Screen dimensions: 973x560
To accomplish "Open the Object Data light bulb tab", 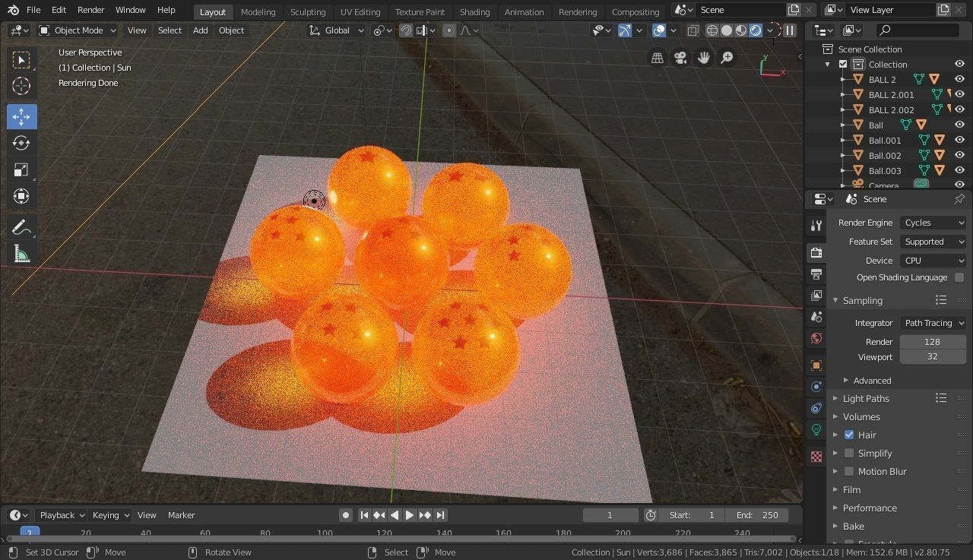I will coord(816,429).
